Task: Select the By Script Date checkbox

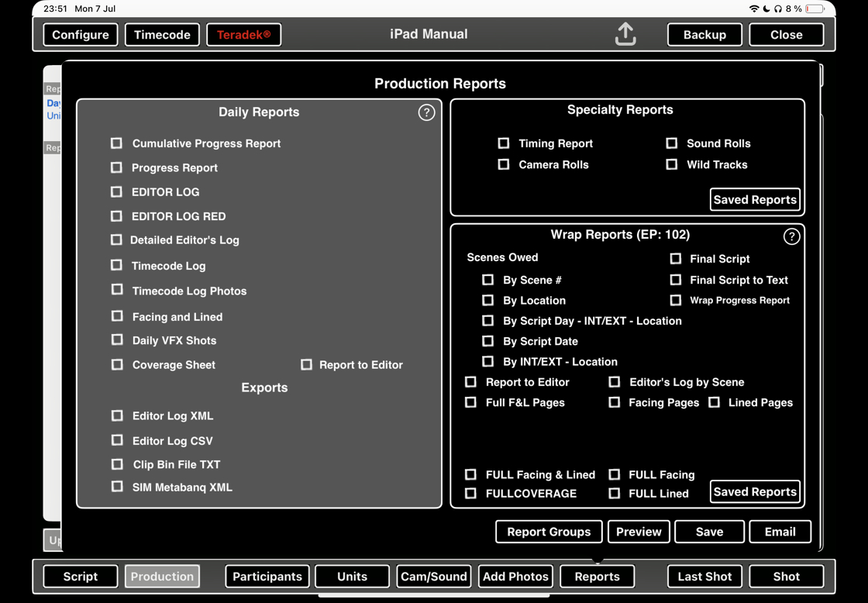Action: [x=487, y=341]
